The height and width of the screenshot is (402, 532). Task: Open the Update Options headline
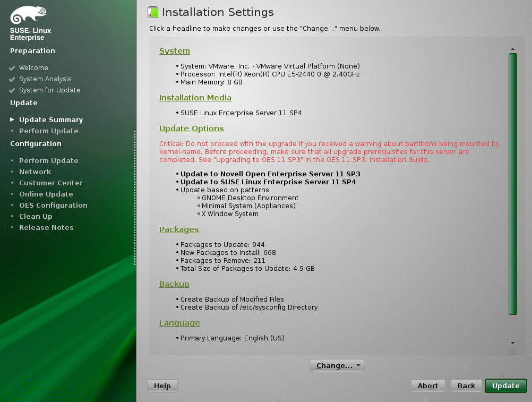point(191,129)
